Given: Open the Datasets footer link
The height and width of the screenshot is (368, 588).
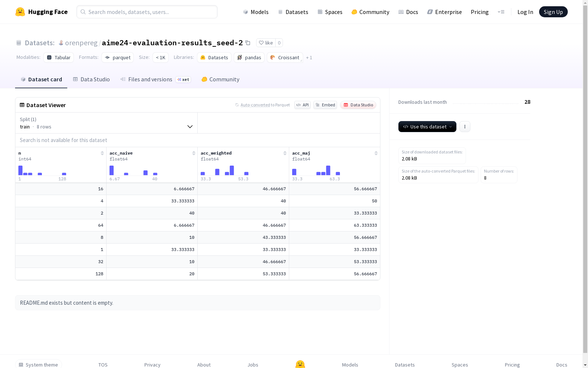Looking at the screenshot, I should 405,365.
